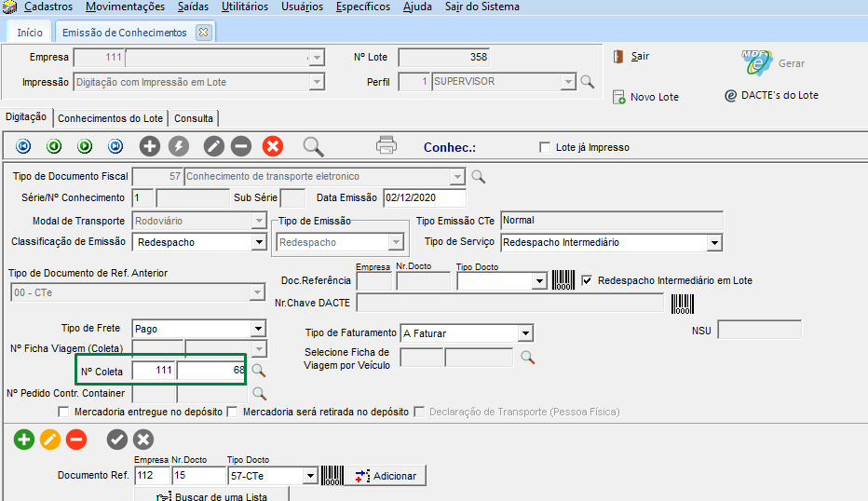Go to last record navigation icon

point(115,146)
